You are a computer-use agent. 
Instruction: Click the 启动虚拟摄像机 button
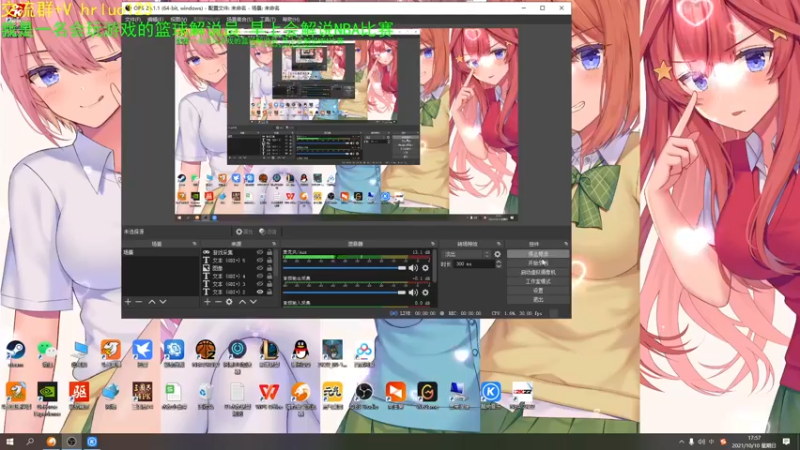click(538, 272)
